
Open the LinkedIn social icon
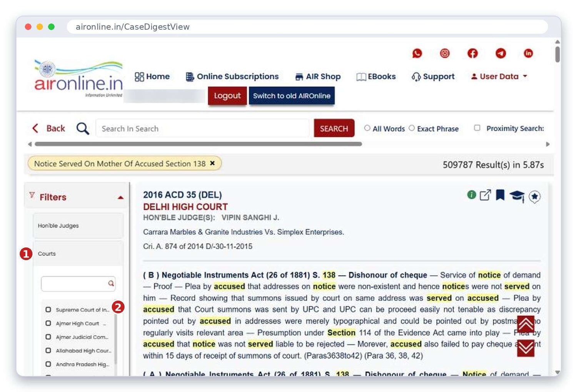point(528,53)
